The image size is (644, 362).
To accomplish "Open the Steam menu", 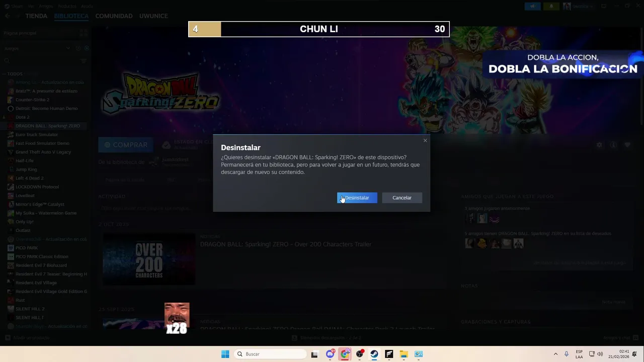I will click(17, 6).
